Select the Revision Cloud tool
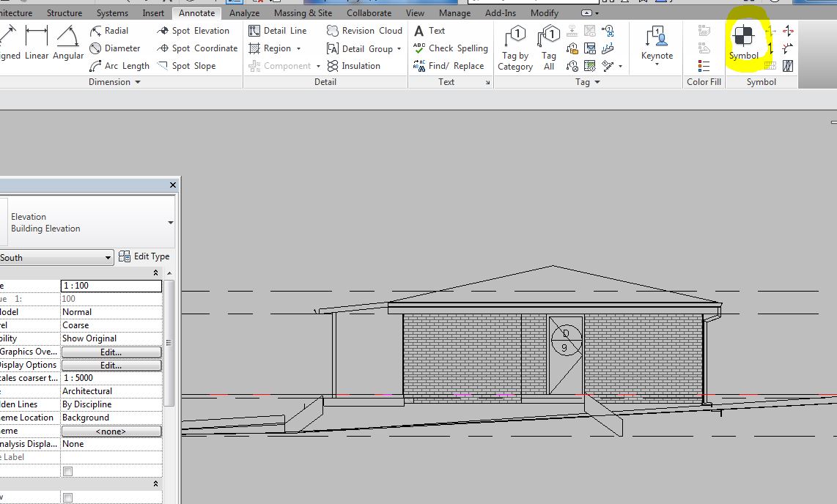 coord(364,31)
